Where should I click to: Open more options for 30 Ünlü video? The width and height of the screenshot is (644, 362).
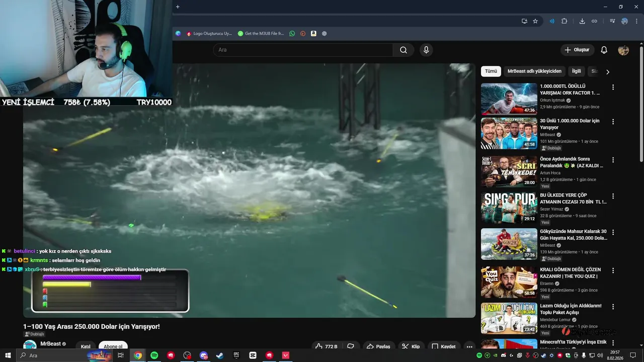[613, 122]
